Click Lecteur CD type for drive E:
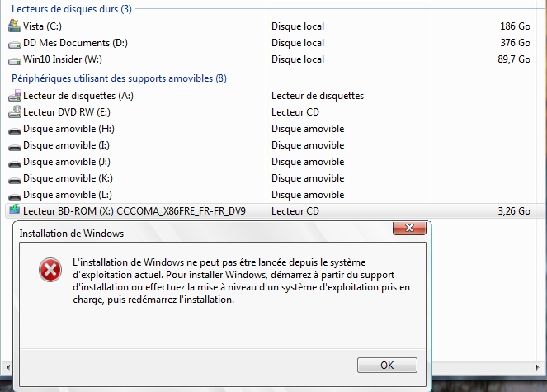This screenshot has width=547, height=392. (295, 112)
